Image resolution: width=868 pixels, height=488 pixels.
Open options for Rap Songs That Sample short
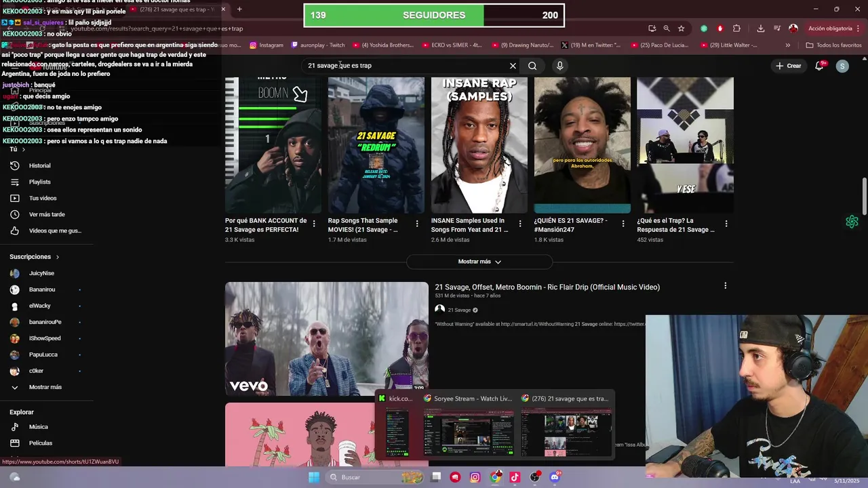click(x=417, y=224)
